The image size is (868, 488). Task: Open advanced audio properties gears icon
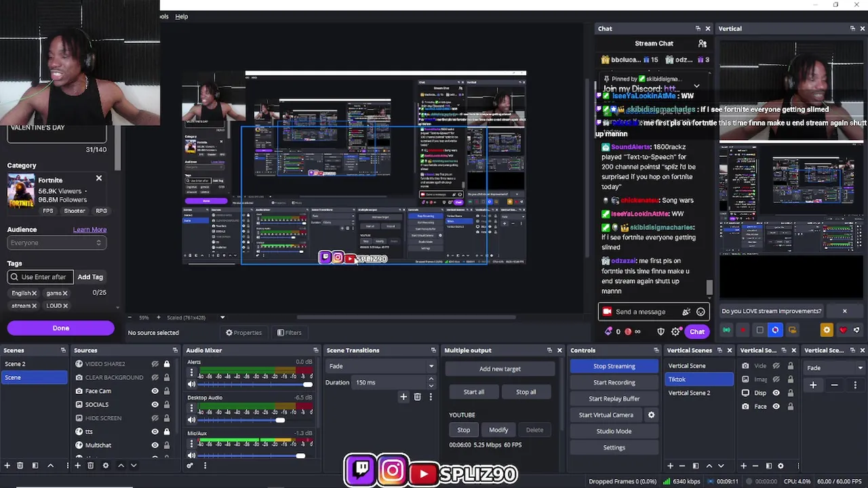(190, 466)
